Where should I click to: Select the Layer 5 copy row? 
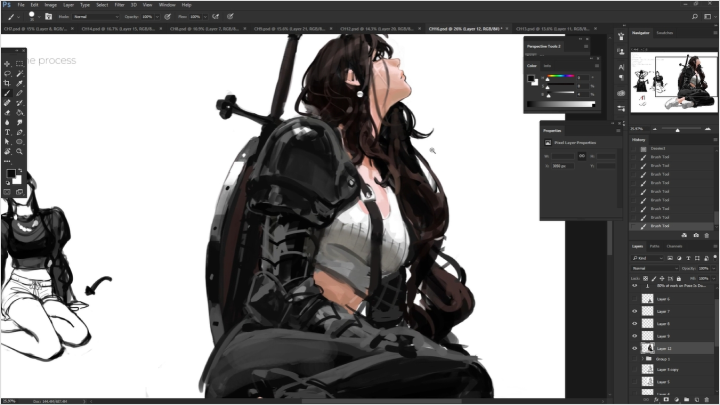click(x=673, y=369)
